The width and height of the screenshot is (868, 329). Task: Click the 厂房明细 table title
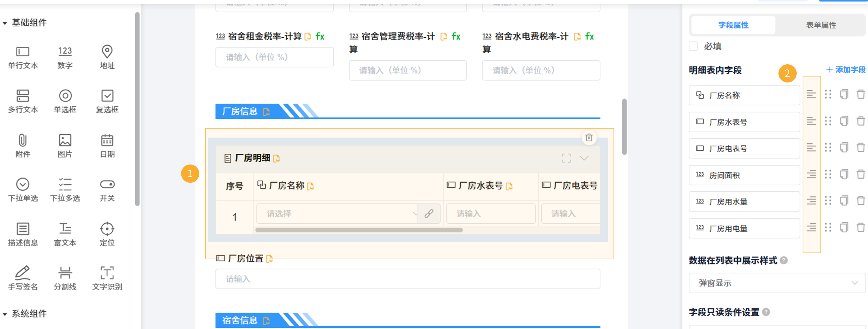tap(252, 158)
